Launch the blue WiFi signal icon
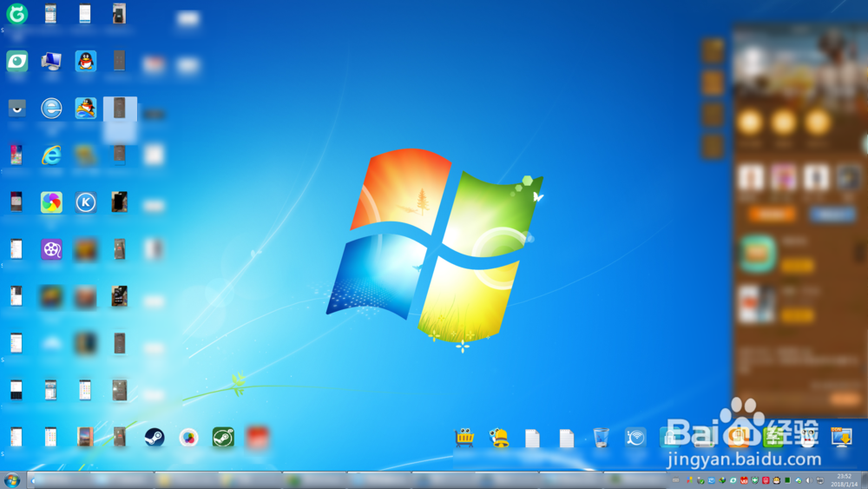868x489 pixels. pos(635,438)
